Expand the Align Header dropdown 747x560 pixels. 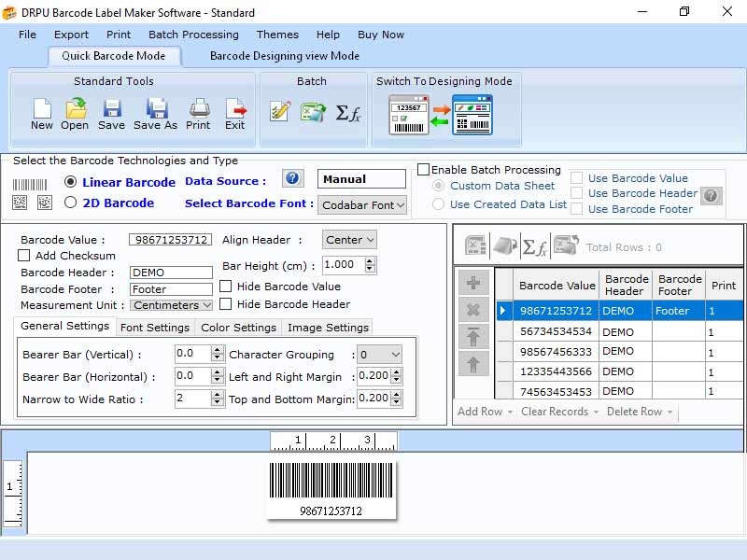pos(349,240)
